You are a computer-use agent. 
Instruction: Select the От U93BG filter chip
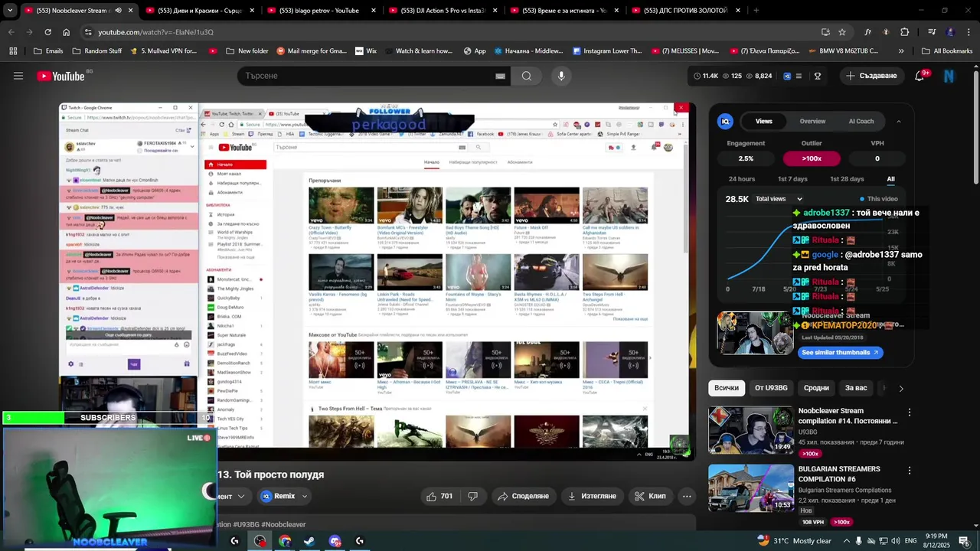771,388
